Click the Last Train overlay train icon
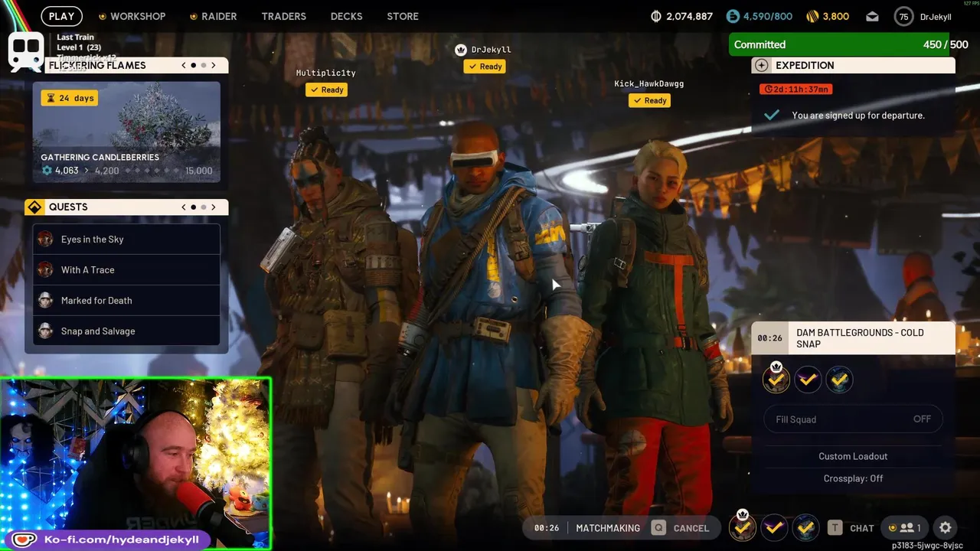Screen dimensions: 980x551 coord(26,51)
